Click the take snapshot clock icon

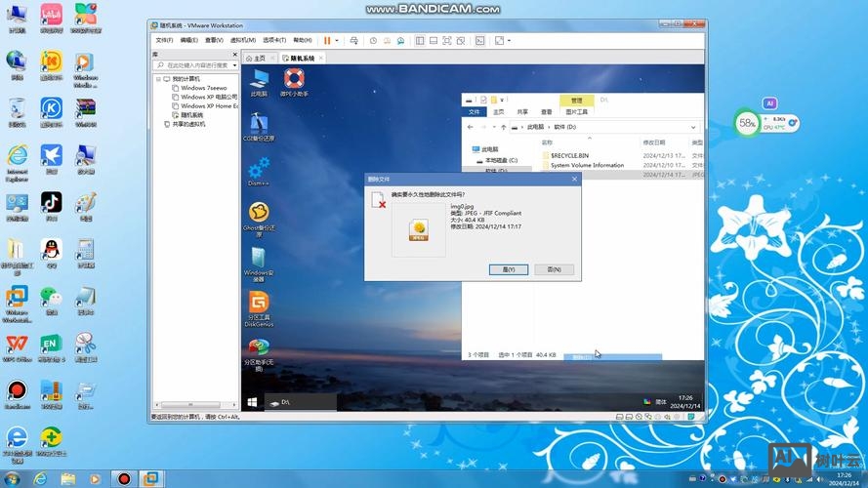click(x=373, y=40)
